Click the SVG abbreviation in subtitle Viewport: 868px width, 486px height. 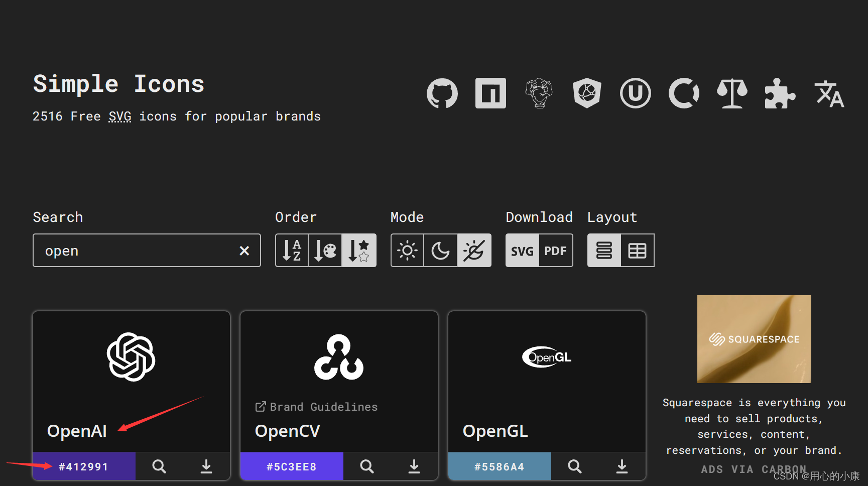[x=120, y=116]
